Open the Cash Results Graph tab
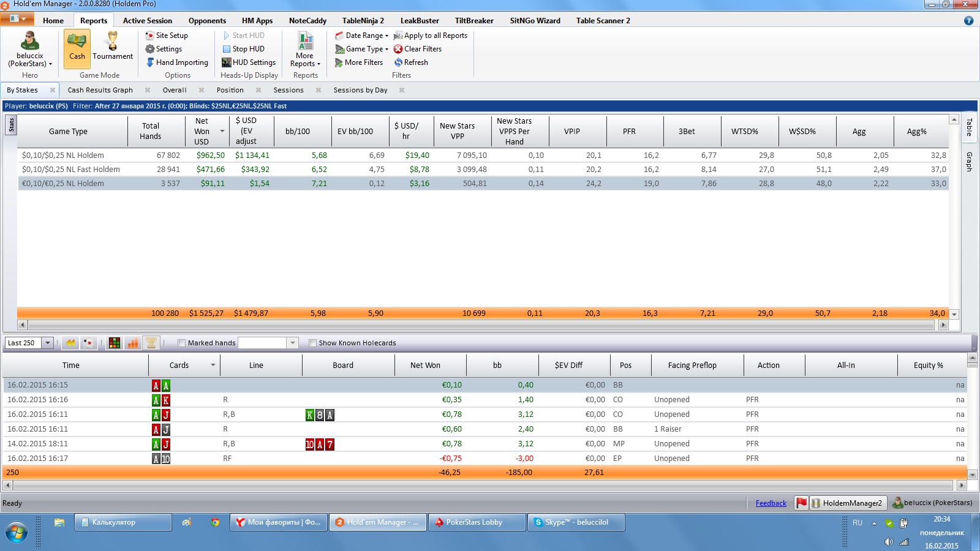 [100, 90]
